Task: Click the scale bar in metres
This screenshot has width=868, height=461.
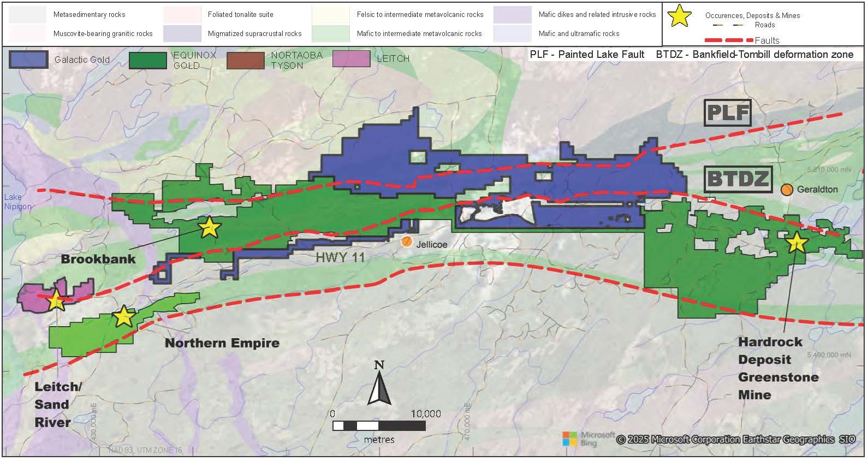Action: (x=379, y=425)
